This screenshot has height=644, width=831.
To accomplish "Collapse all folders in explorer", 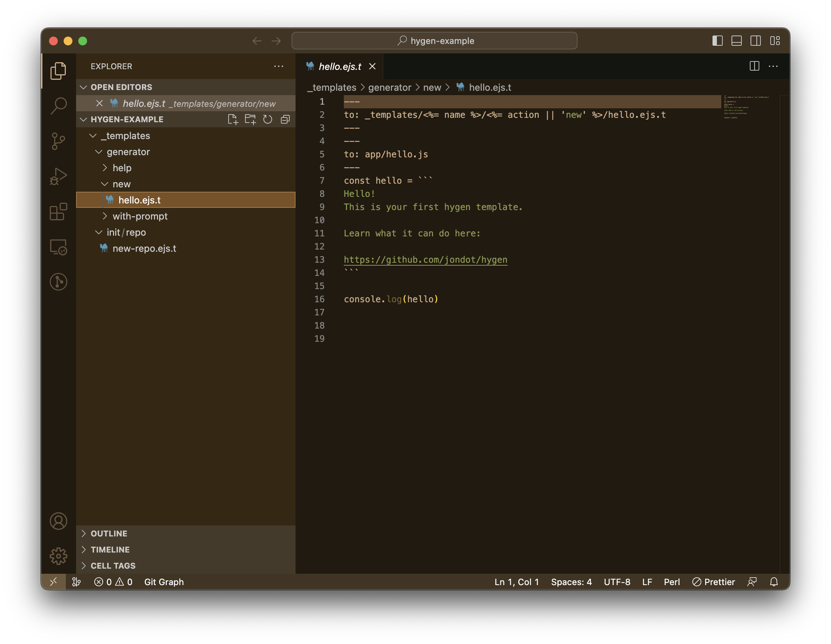I will (285, 120).
